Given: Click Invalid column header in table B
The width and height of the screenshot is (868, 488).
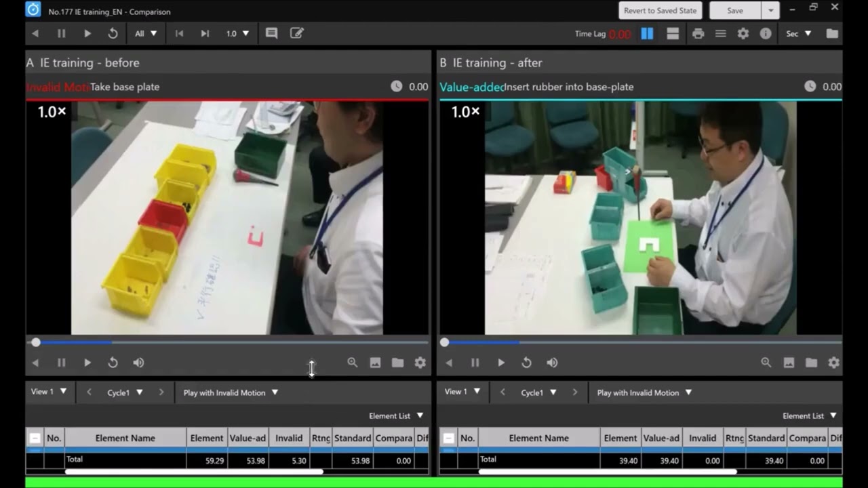Looking at the screenshot, I should [x=703, y=439].
